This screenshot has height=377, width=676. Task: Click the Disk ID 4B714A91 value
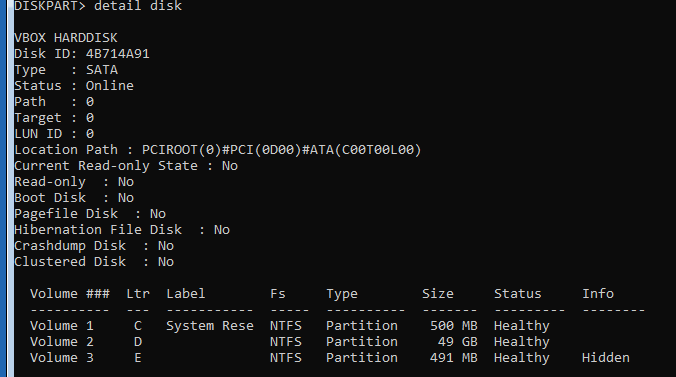point(117,54)
